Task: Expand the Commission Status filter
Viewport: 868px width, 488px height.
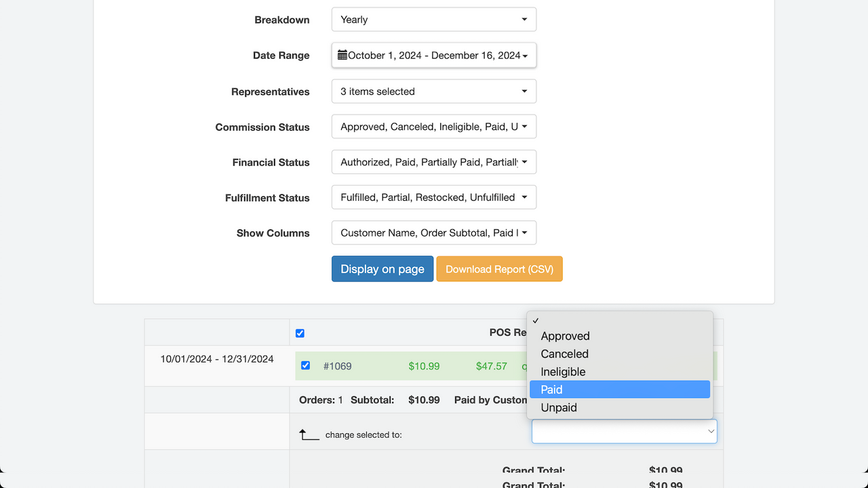Action: coord(434,127)
